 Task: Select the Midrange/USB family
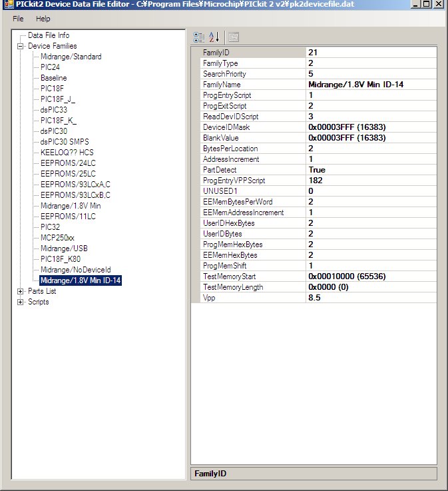tap(64, 248)
